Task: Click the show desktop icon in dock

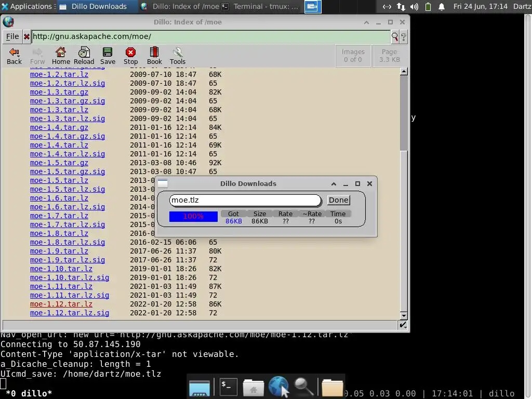Action: point(199,388)
